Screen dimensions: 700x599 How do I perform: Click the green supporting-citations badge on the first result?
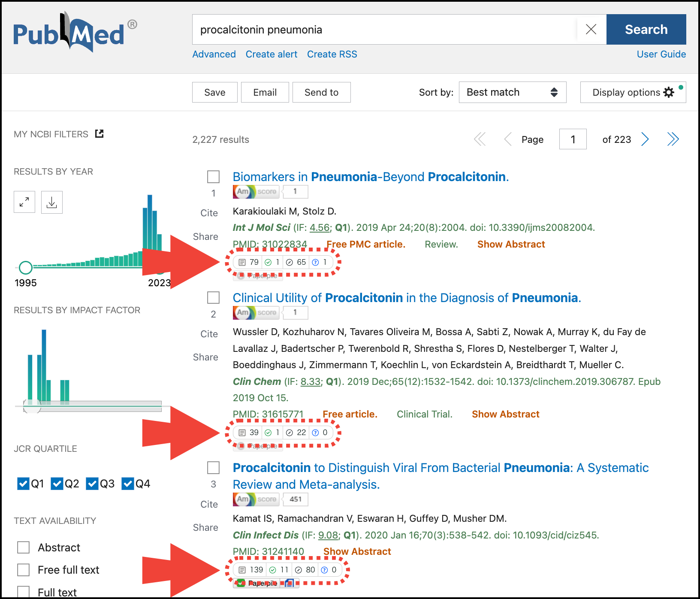(272, 262)
